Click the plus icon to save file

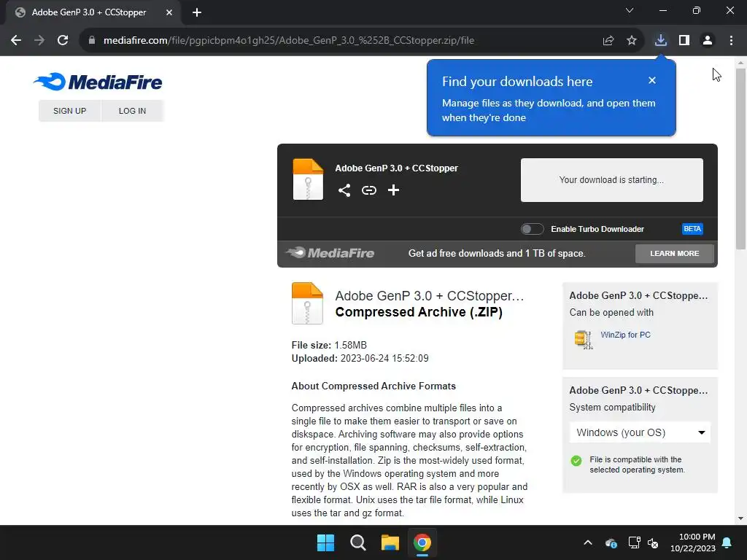pyautogui.click(x=393, y=190)
